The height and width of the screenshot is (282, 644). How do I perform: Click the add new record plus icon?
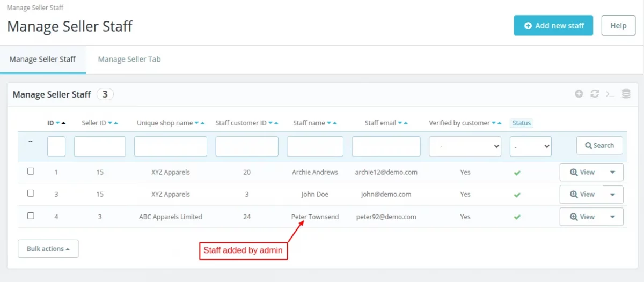[579, 94]
